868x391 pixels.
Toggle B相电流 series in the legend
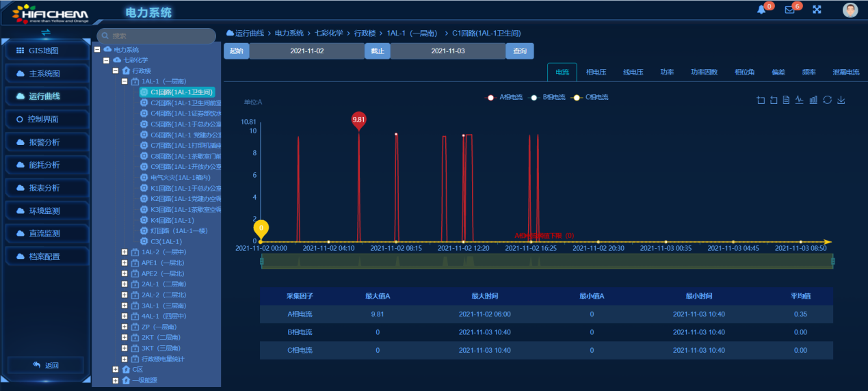click(548, 97)
